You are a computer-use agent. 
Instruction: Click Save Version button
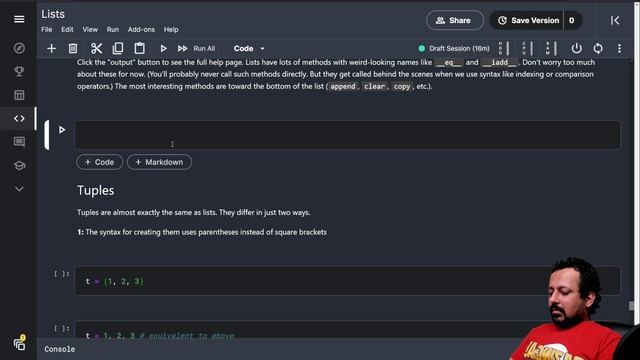pyautogui.click(x=529, y=20)
